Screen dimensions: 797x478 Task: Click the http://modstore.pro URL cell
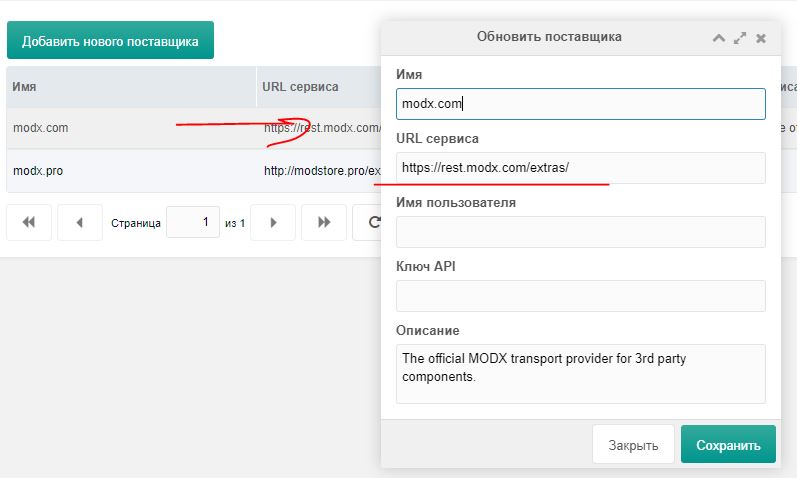pos(319,170)
